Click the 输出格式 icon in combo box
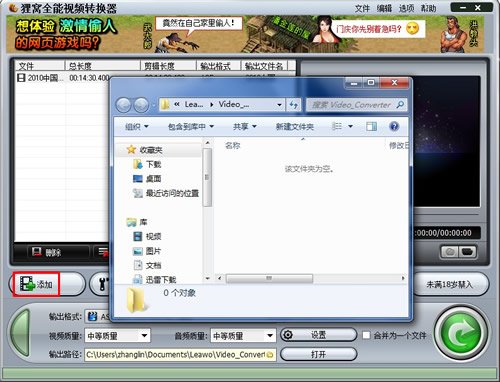The height and width of the screenshot is (382, 500). tap(92, 316)
